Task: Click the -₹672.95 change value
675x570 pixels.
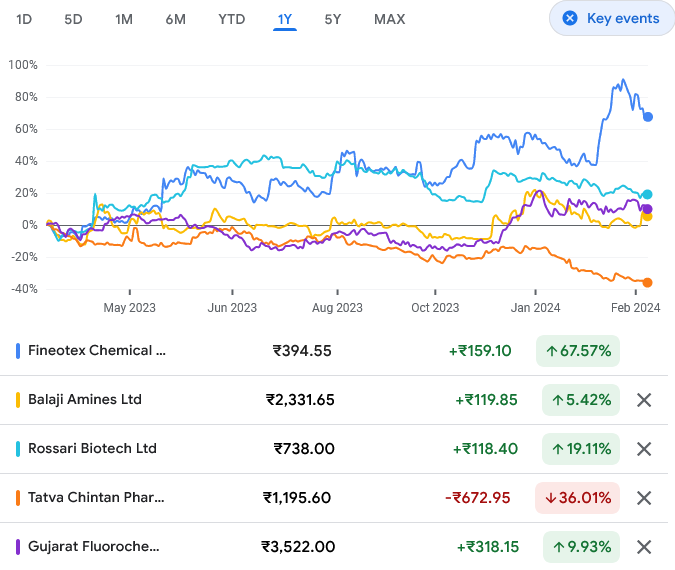Action: point(478,498)
